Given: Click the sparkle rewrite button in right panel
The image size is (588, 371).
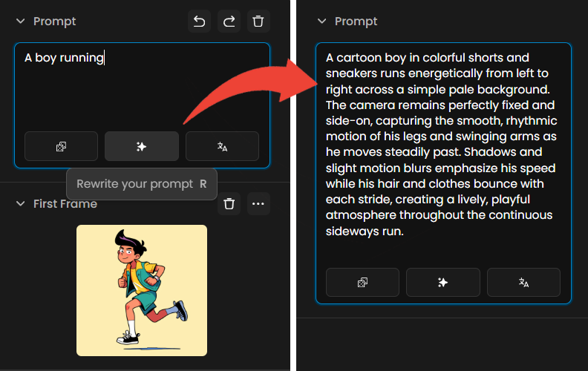Looking at the screenshot, I should pyautogui.click(x=443, y=282).
